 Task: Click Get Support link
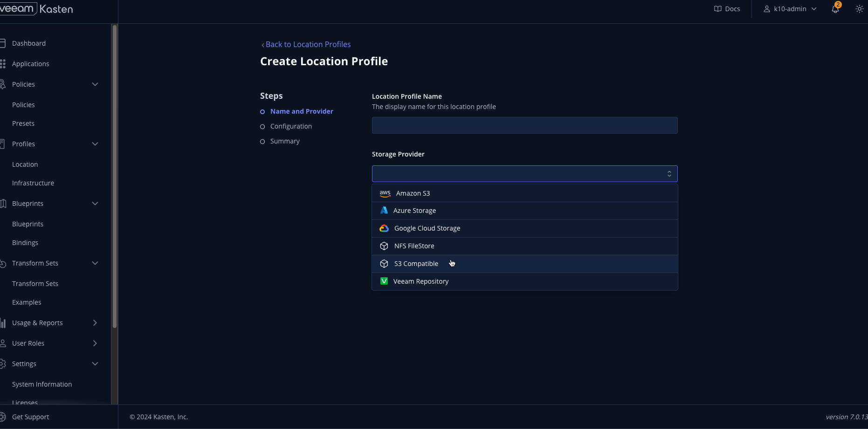click(31, 417)
